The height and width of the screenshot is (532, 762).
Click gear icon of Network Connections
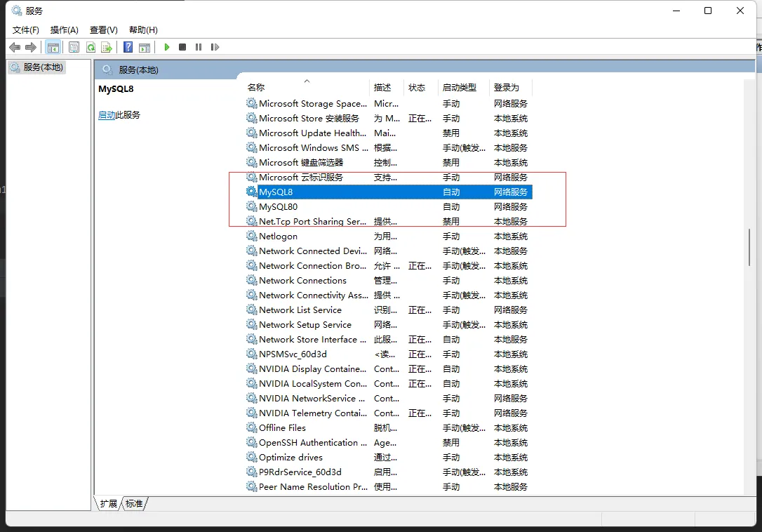(251, 280)
